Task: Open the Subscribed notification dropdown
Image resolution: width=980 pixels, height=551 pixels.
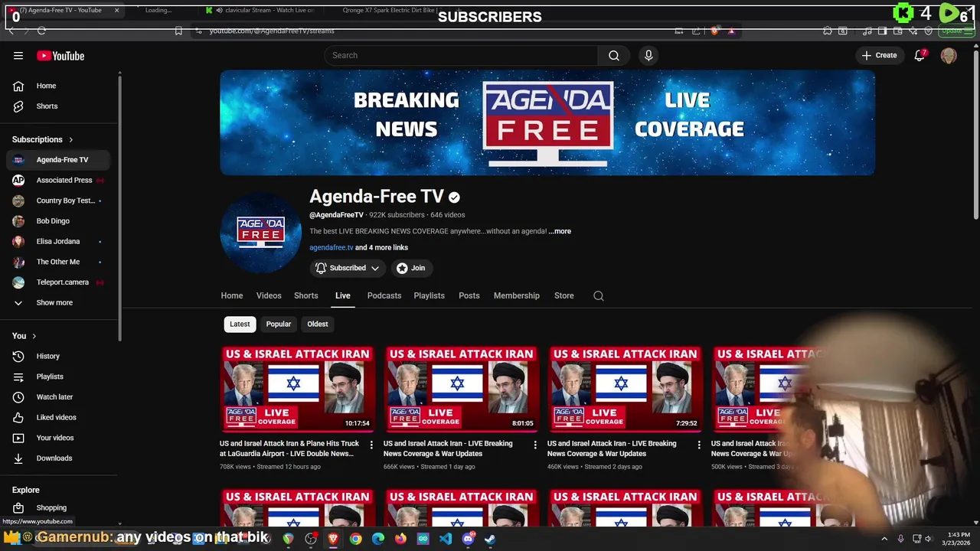Action: [348, 268]
